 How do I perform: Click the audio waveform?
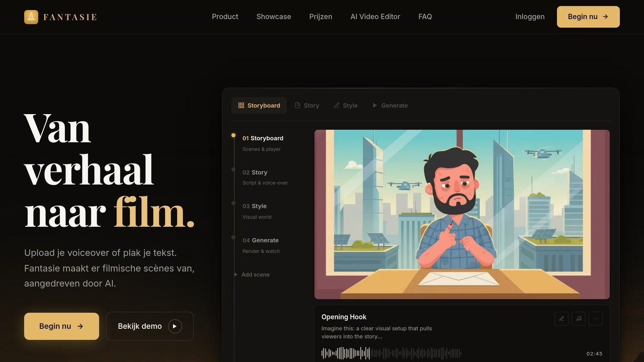pyautogui.click(x=391, y=353)
